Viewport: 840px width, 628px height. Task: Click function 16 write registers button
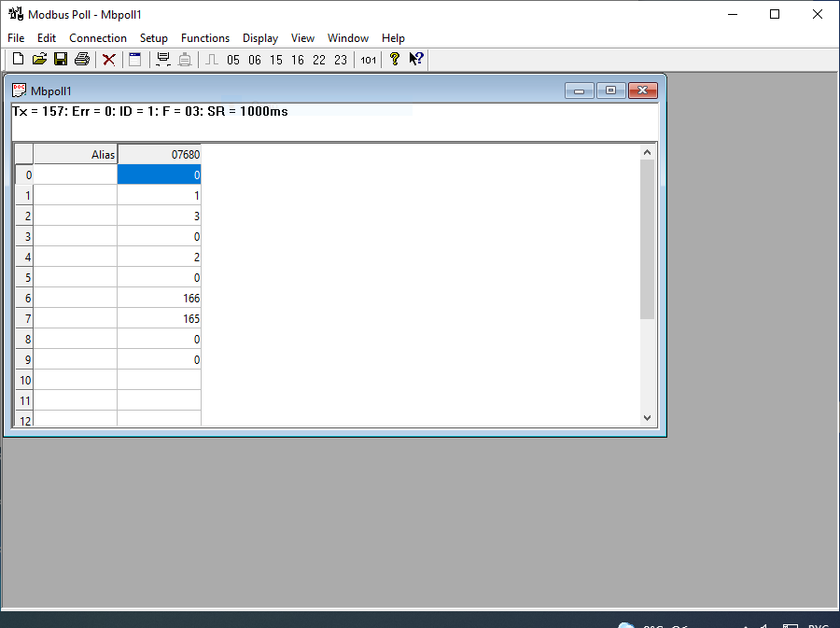(x=298, y=60)
